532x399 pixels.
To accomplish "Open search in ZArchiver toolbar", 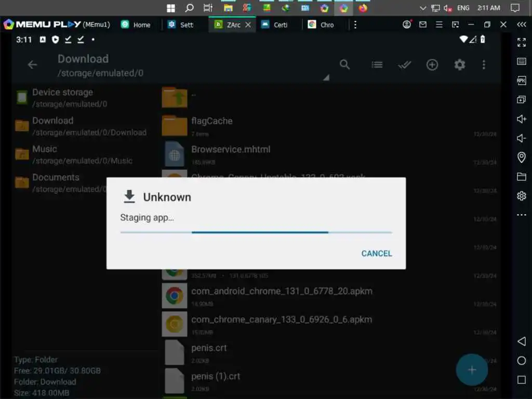I will click(344, 64).
